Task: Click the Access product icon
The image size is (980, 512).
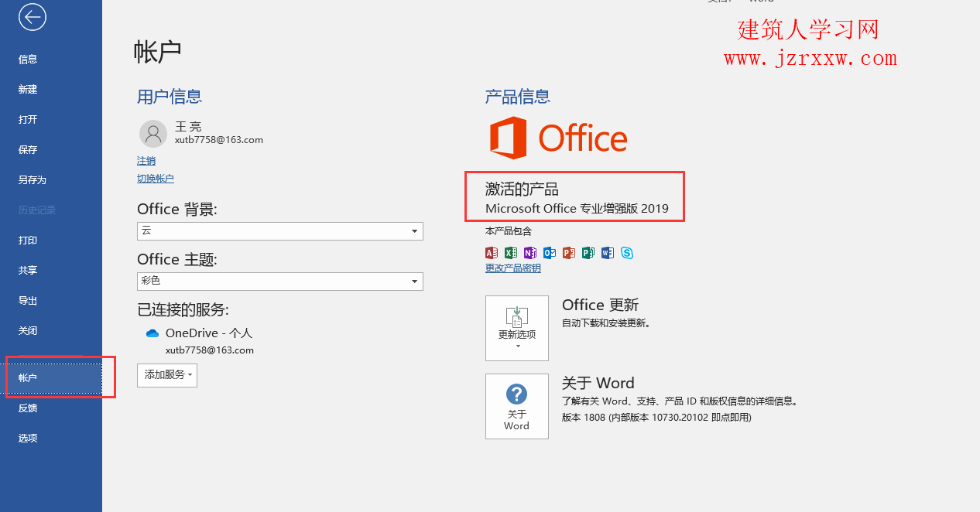Action: [x=491, y=253]
